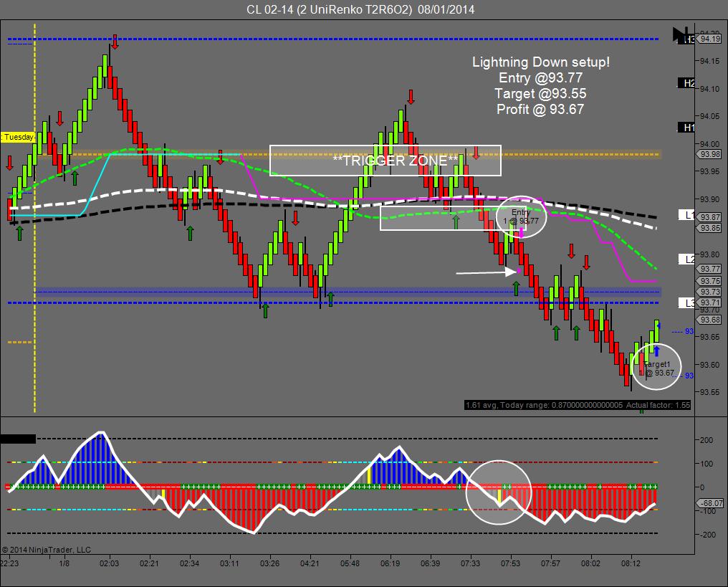Click the 'Lightning Down setup!' annotation
Image resolution: width=728 pixels, height=587 pixels.
[x=541, y=62]
